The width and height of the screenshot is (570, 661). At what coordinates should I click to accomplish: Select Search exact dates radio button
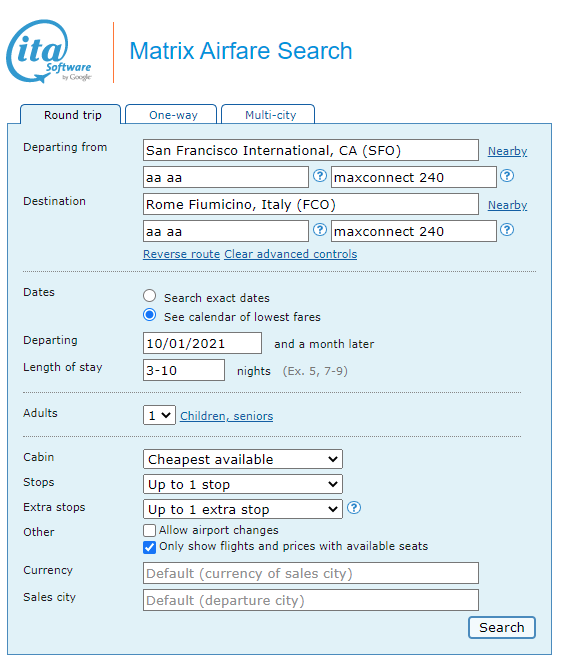[x=150, y=296]
